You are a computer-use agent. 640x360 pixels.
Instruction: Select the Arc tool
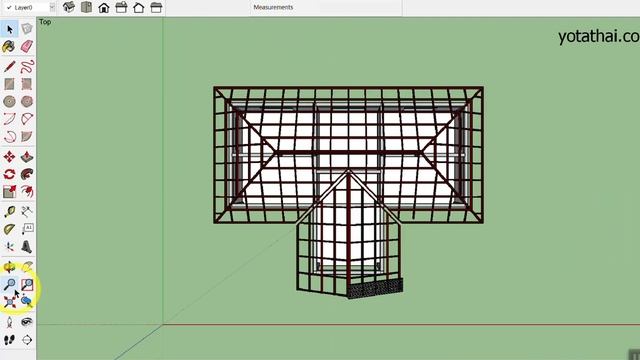9,119
